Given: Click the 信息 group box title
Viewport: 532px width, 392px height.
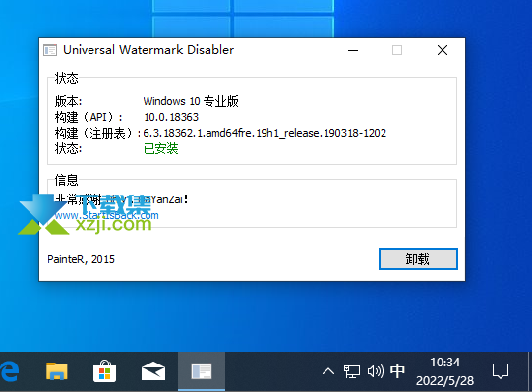Looking at the screenshot, I should (x=67, y=180).
